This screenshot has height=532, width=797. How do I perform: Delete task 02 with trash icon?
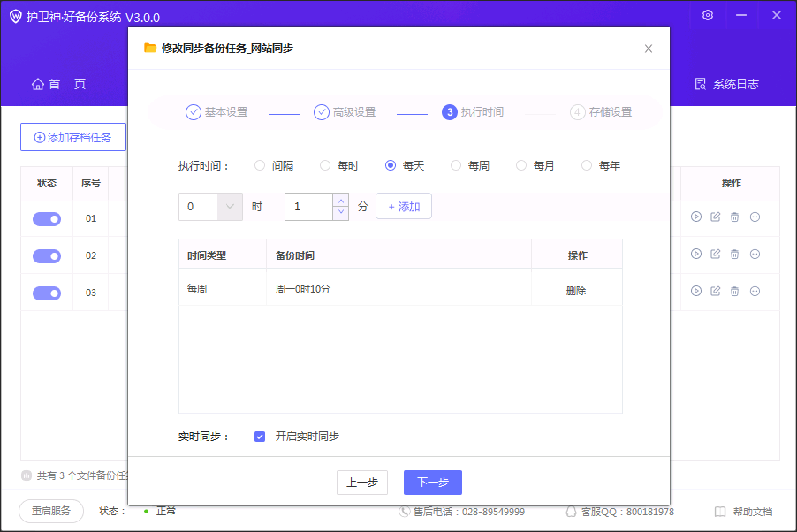(734, 254)
